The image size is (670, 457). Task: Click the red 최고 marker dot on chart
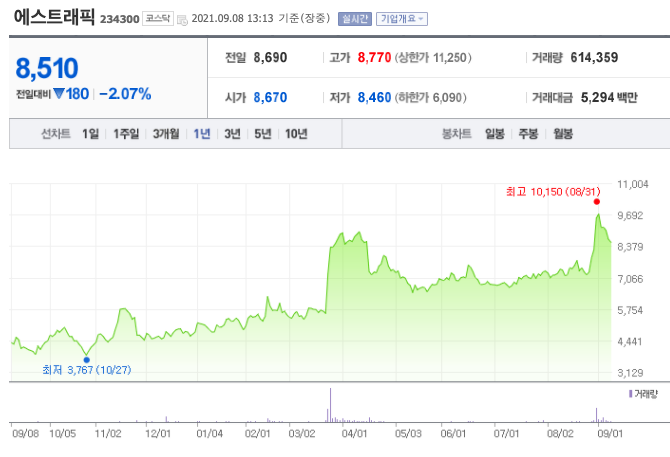coord(597,202)
